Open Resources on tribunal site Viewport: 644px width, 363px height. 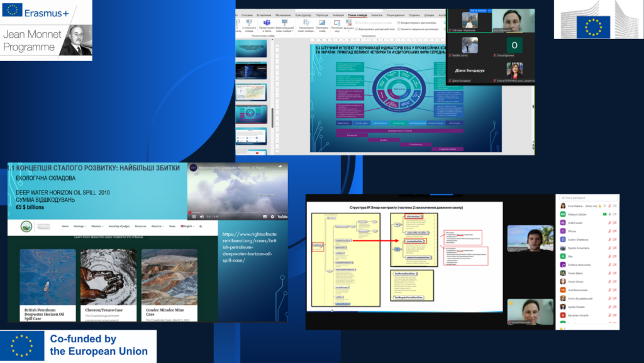click(x=140, y=226)
